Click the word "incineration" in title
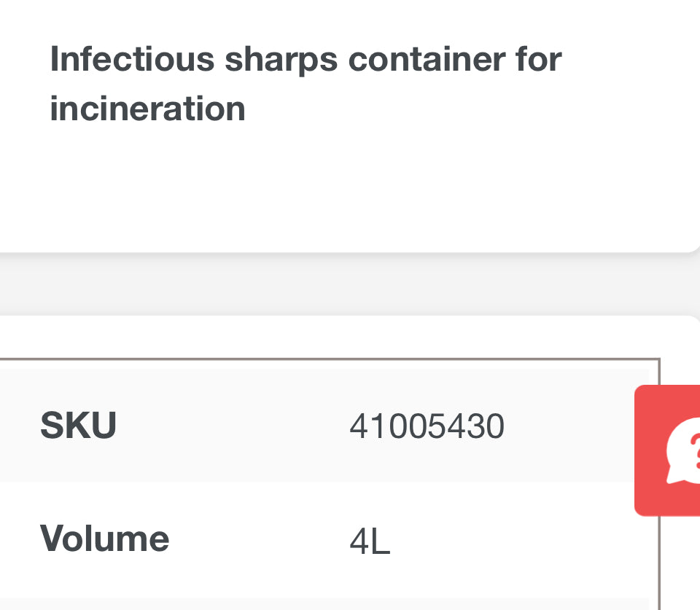The height and width of the screenshot is (610, 700). 147,109
